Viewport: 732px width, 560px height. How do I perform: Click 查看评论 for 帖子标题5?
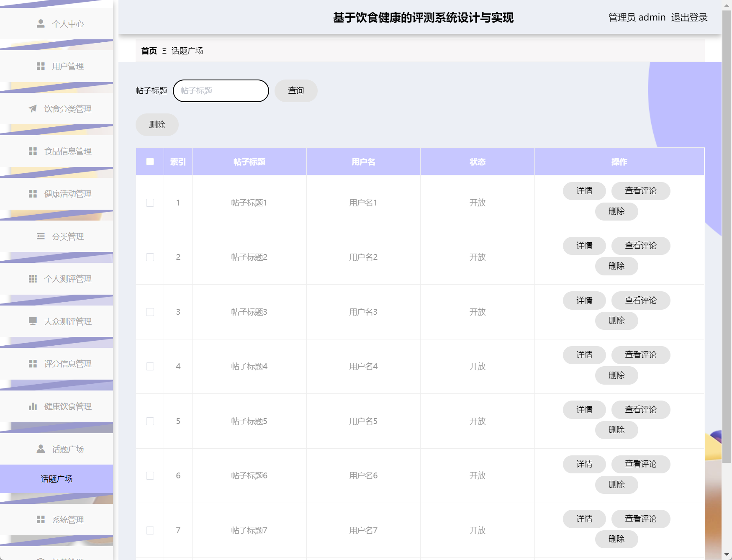point(641,409)
